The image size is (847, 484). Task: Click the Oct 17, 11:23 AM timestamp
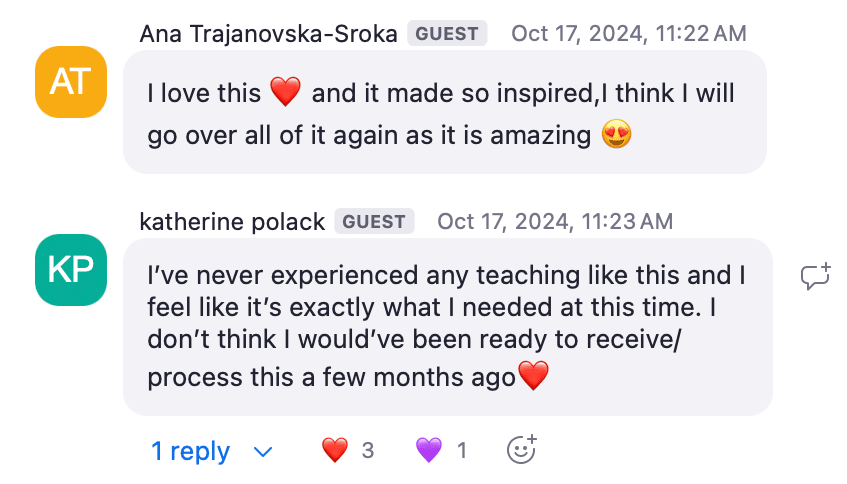(x=555, y=221)
